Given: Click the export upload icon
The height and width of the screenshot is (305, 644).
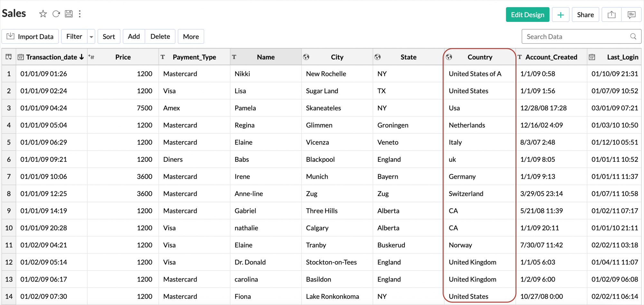Looking at the screenshot, I should point(611,15).
